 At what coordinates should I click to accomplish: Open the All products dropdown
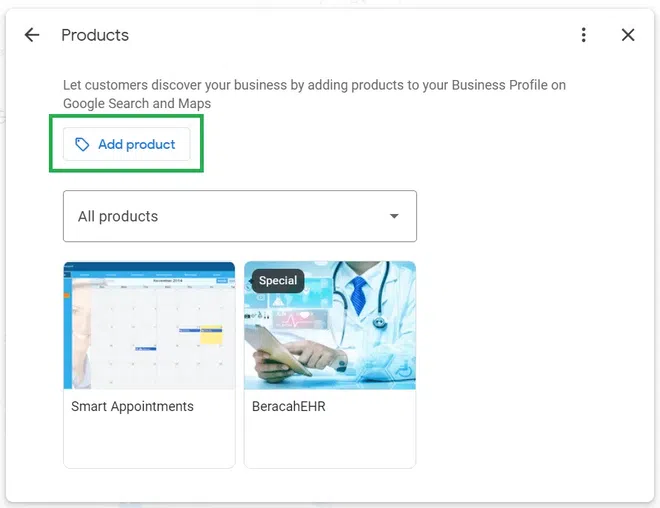click(239, 216)
